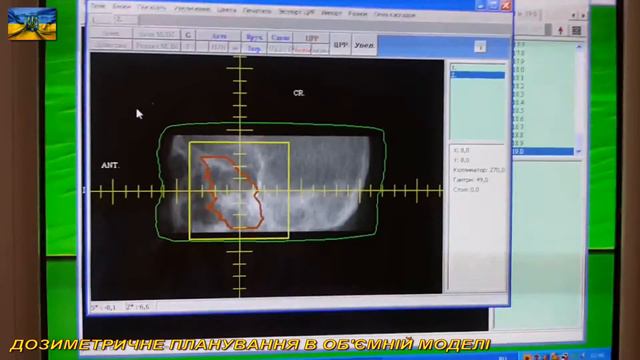Open the Разное menu
The height and width of the screenshot is (360, 640).
click(358, 14)
